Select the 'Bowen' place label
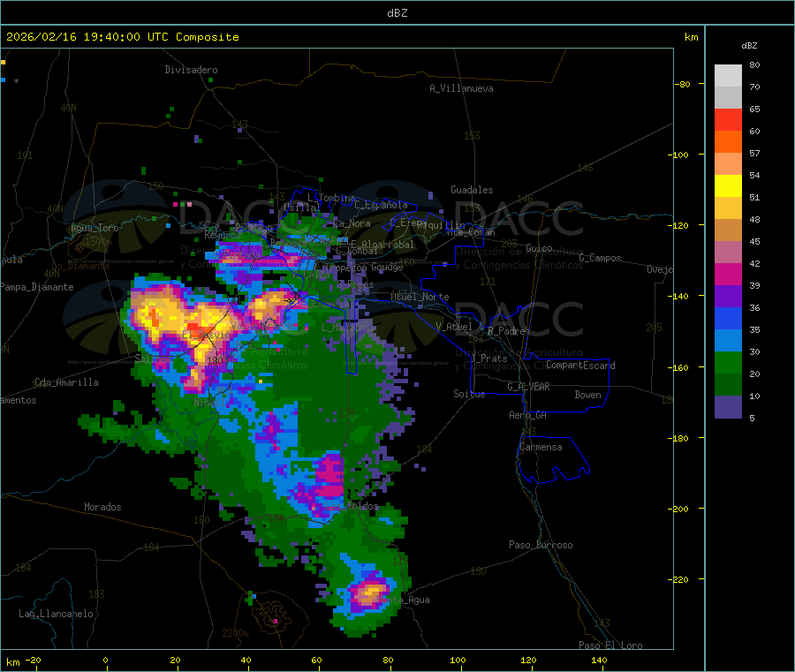This screenshot has width=795, height=672. (x=587, y=394)
